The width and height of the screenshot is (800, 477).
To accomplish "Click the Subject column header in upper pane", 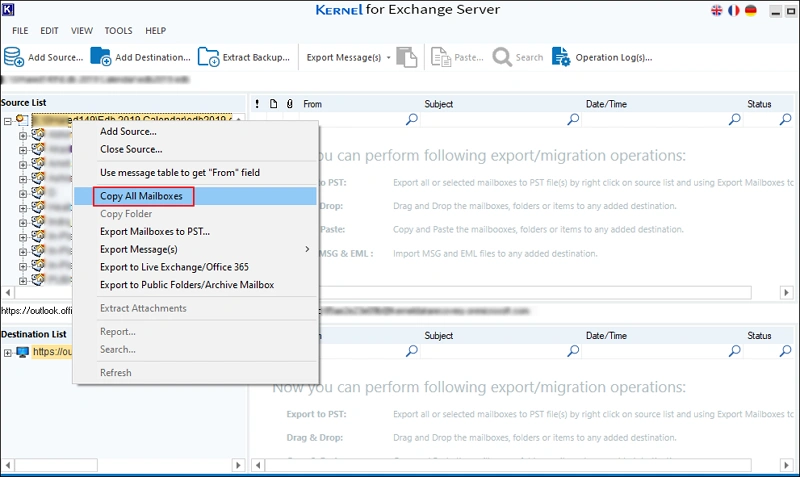I will [x=438, y=104].
